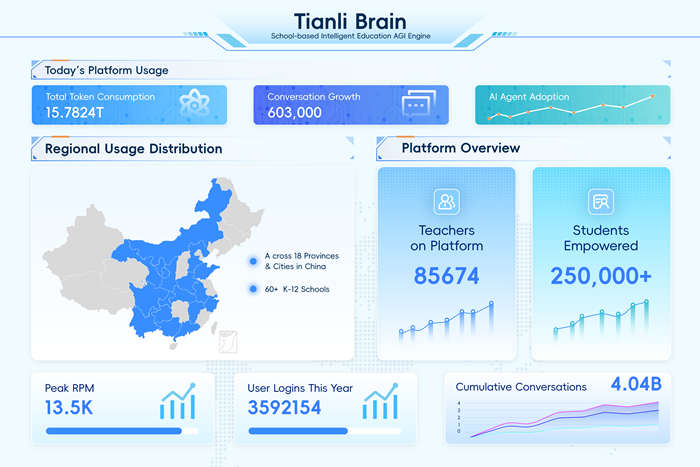700x467 pixels.
Task: Click the blue dot next to 60+ K-12 Schools
Action: coord(253,289)
